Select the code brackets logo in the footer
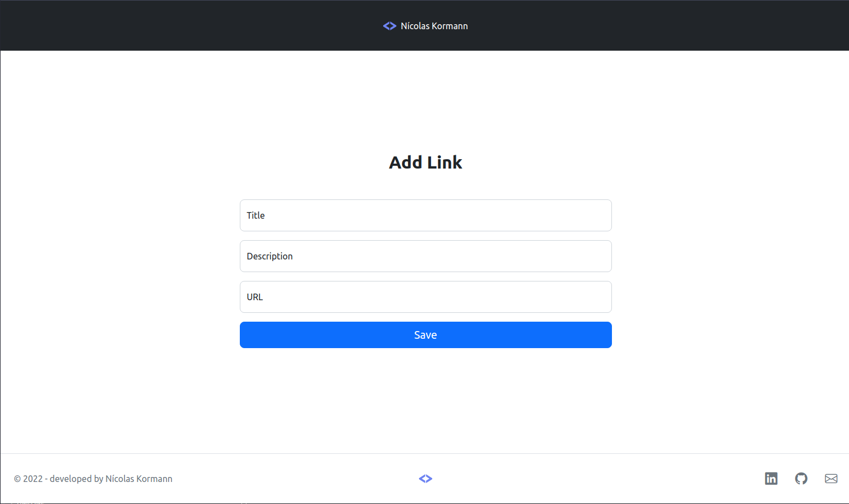This screenshot has width=849, height=504. pos(426,479)
